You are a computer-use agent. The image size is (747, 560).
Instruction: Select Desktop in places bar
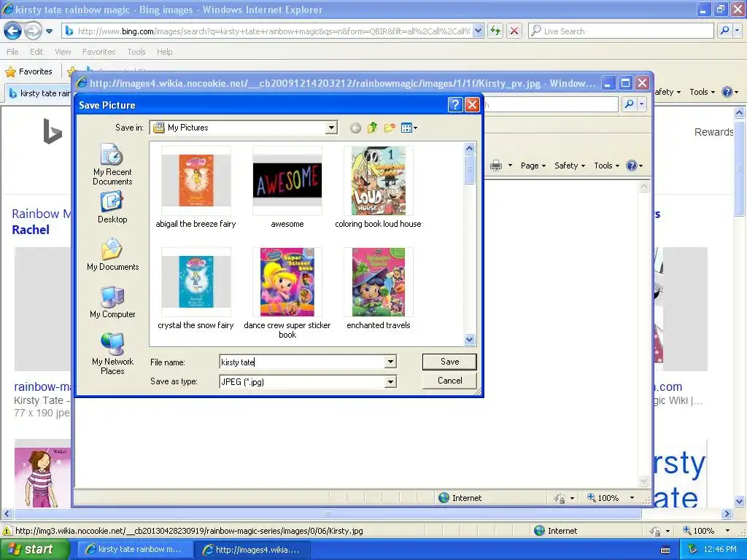(x=112, y=208)
